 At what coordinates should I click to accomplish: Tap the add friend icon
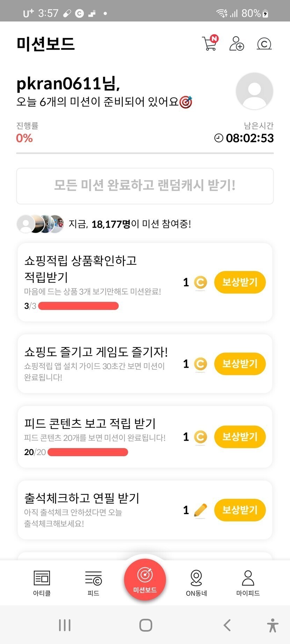click(237, 44)
